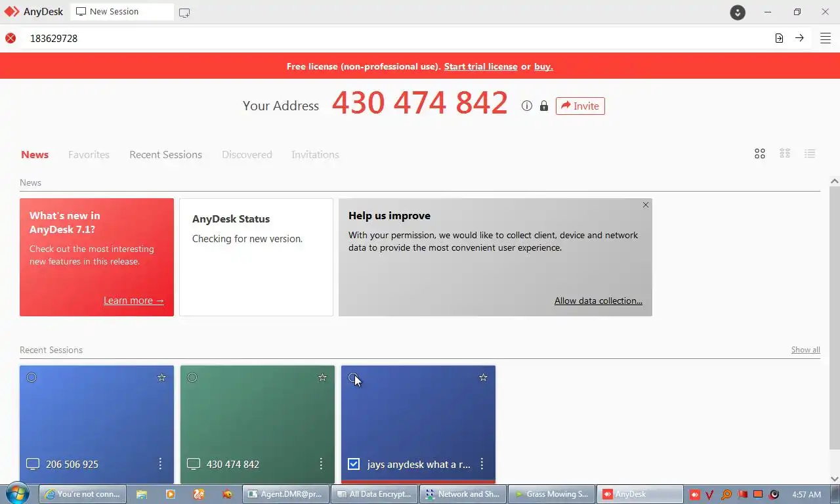This screenshot has width=840, height=504.
Task: Click the connect arrow icon
Action: [x=799, y=38]
